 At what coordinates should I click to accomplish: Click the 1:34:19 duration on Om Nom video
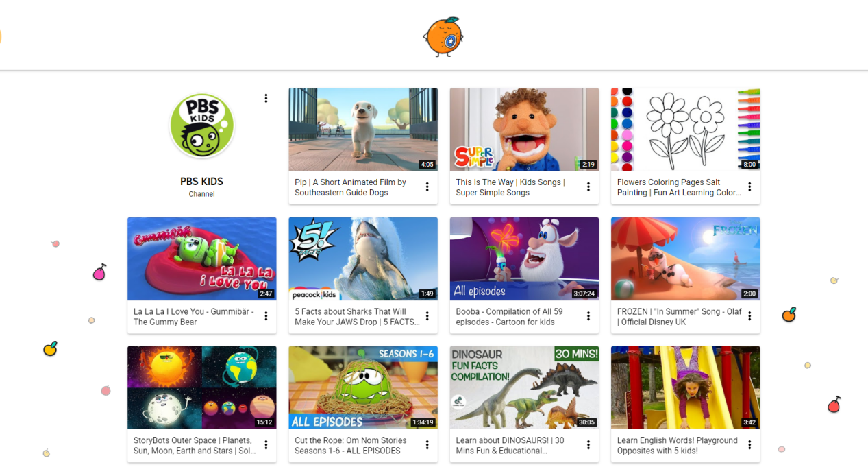(x=422, y=422)
